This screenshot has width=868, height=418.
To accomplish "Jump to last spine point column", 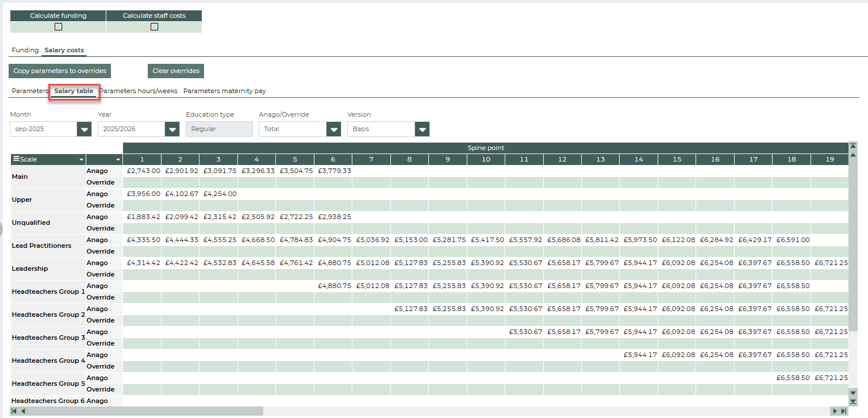I will coord(843,411).
